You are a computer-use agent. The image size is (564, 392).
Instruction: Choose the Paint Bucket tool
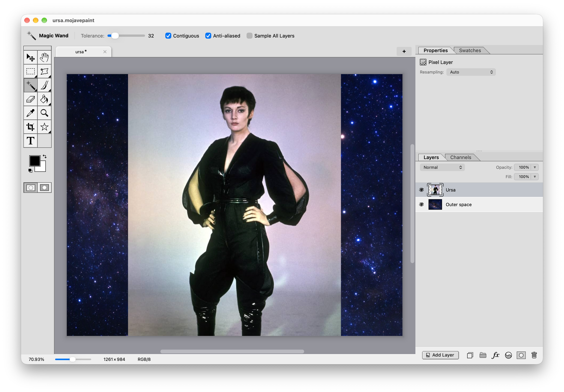pyautogui.click(x=44, y=99)
